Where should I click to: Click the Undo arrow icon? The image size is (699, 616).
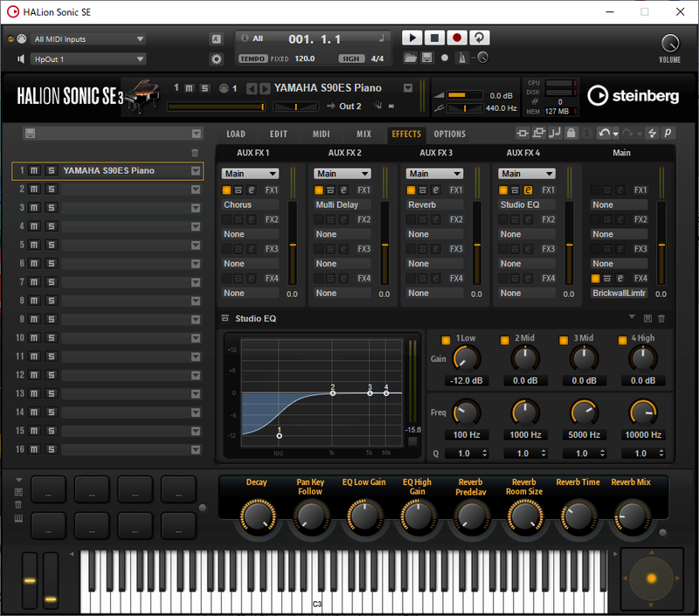(x=604, y=134)
